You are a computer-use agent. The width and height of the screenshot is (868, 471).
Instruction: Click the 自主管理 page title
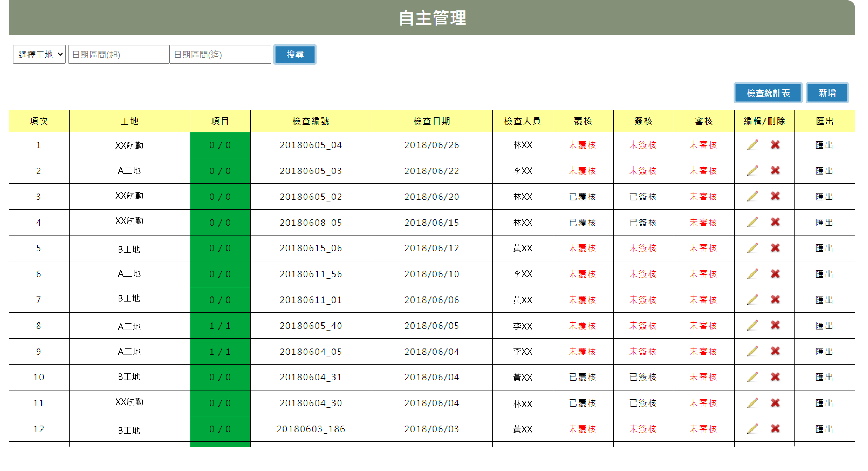[433, 18]
